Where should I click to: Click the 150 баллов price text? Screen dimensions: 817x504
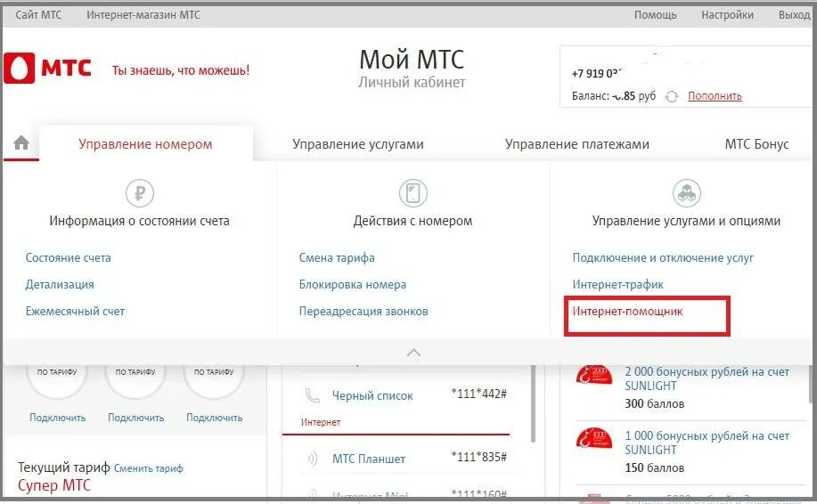point(655,467)
